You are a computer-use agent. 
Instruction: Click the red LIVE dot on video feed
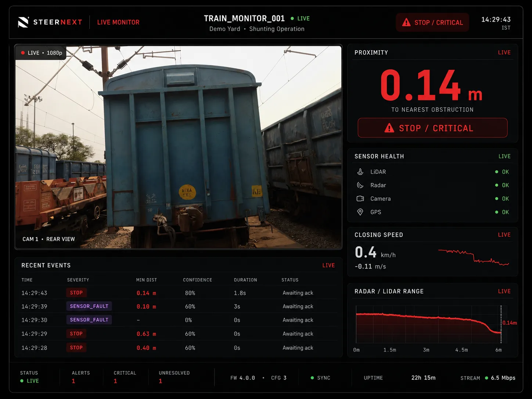23,53
